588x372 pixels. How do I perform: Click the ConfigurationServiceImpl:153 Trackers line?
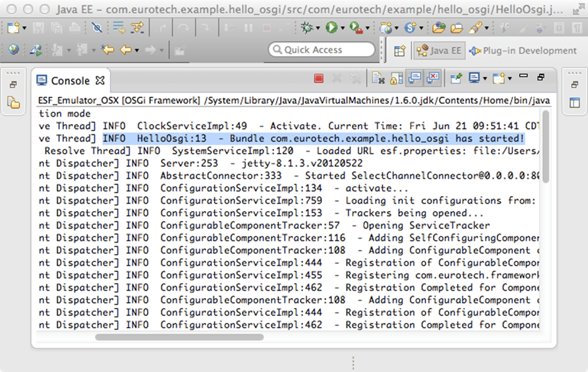tap(261, 213)
